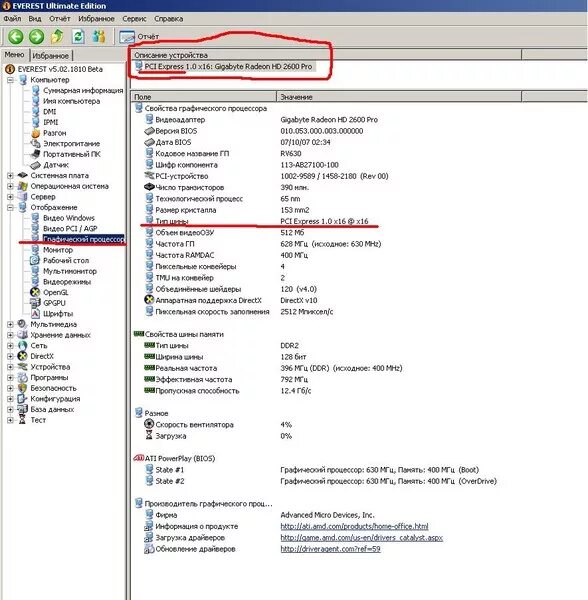This screenshot has width=588, height=600.
Task: Open the Отчёт menu in menu bar
Action: click(x=60, y=18)
